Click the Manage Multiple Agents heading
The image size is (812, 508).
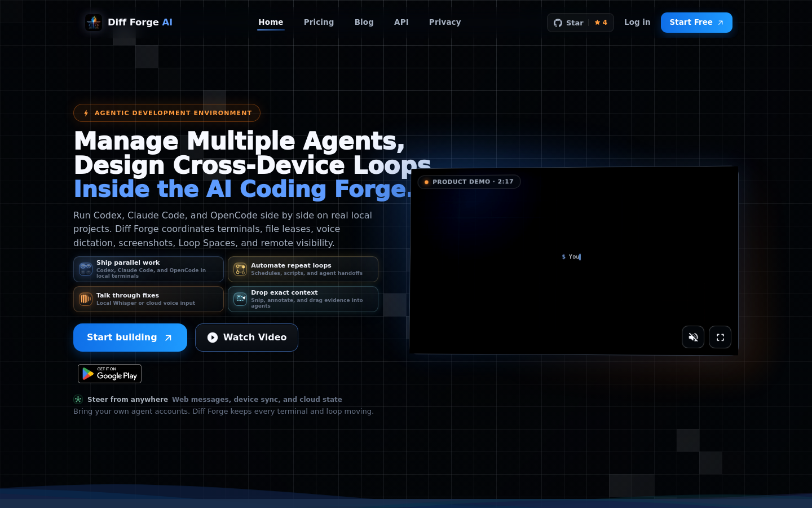(240, 141)
